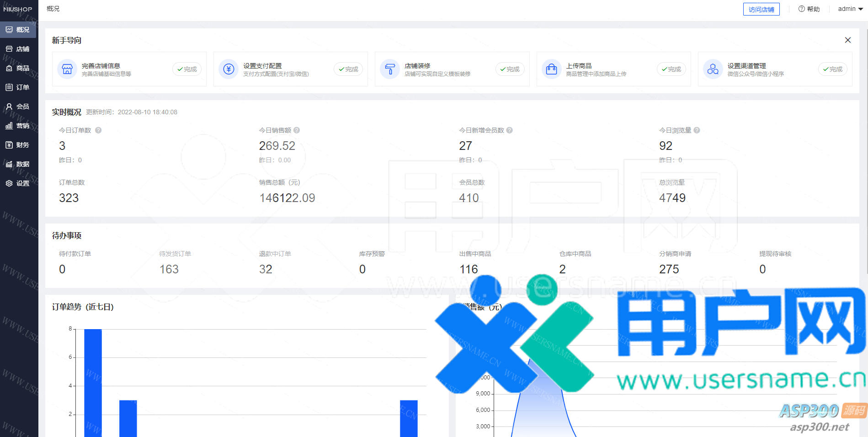Click the 仓库中商品 count 2
This screenshot has width=868, height=437.
pyautogui.click(x=562, y=269)
